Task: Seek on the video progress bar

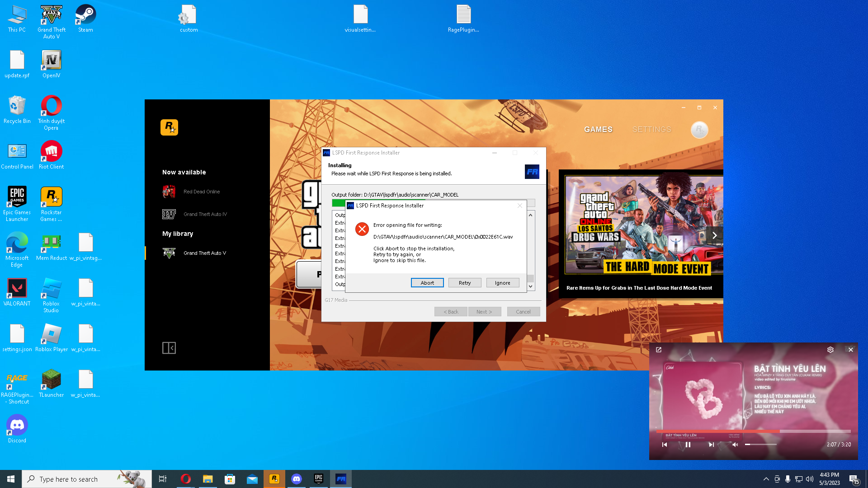Action: tap(753, 432)
